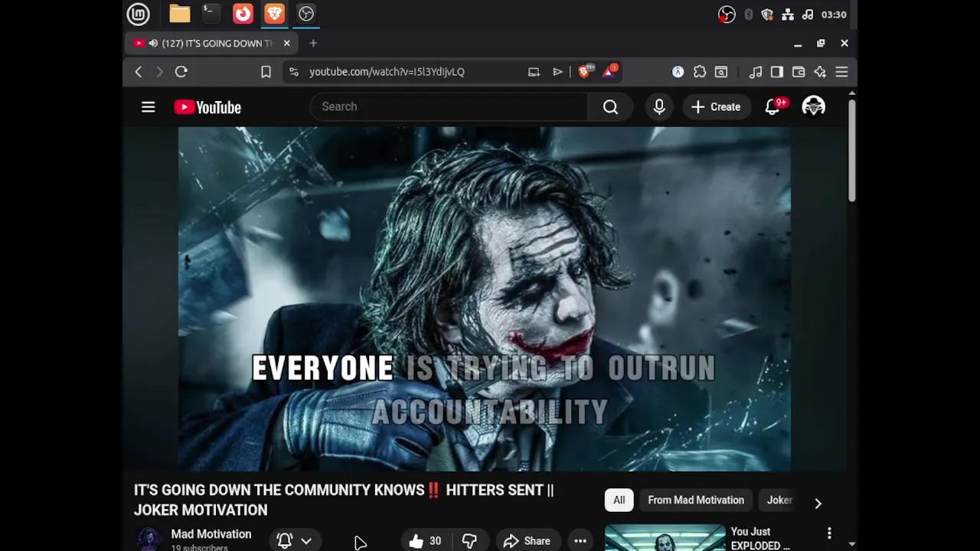This screenshot has height=551, width=980.
Task: Click the Create button
Action: (x=716, y=107)
